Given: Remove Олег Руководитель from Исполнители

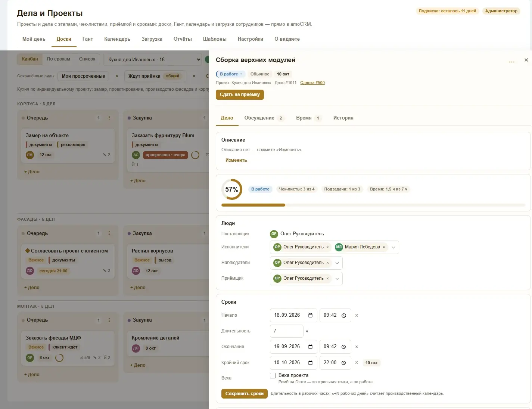Looking at the screenshot, I should 327,247.
